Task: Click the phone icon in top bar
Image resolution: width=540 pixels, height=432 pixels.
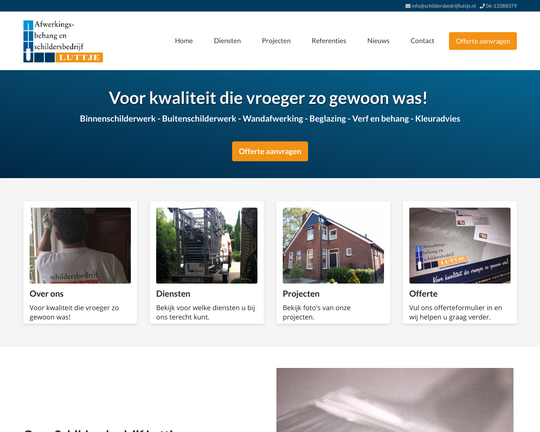Action: point(482,6)
